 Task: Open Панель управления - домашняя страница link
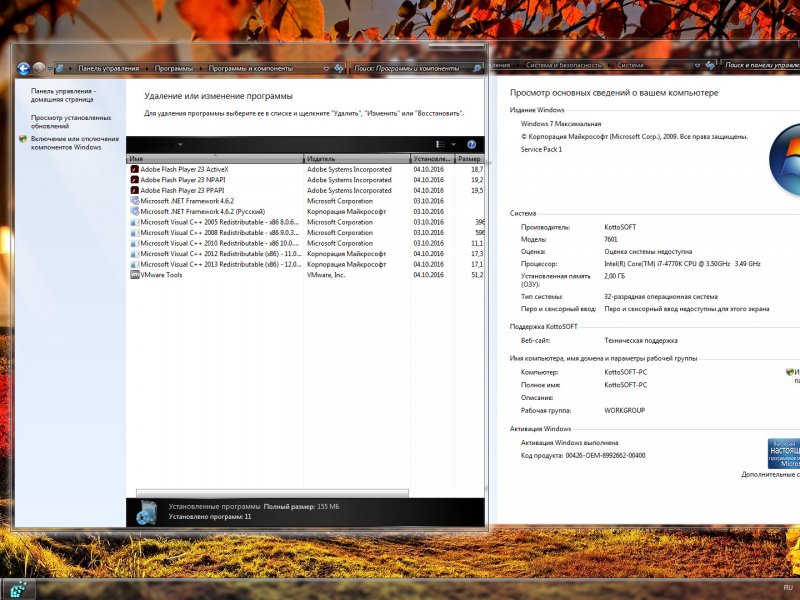63,95
